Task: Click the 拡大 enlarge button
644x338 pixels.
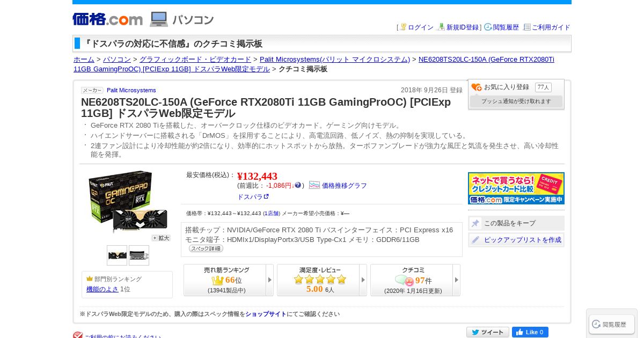Action: [x=161, y=238]
